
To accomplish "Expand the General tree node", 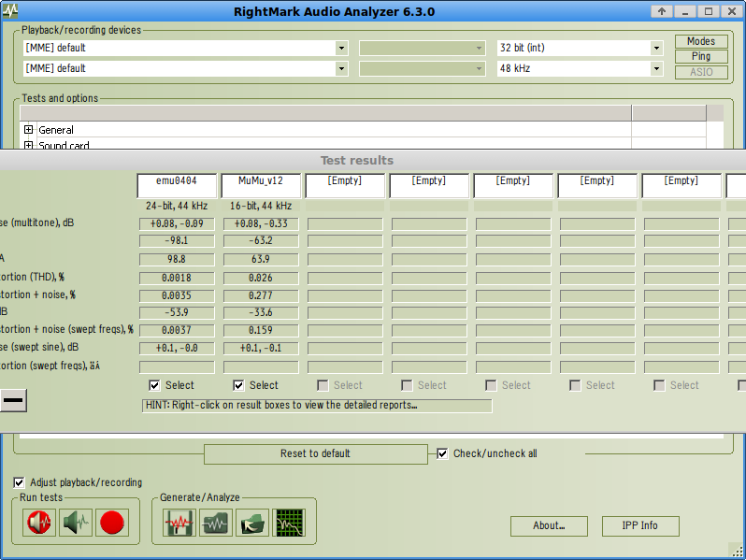I will (x=29, y=129).
